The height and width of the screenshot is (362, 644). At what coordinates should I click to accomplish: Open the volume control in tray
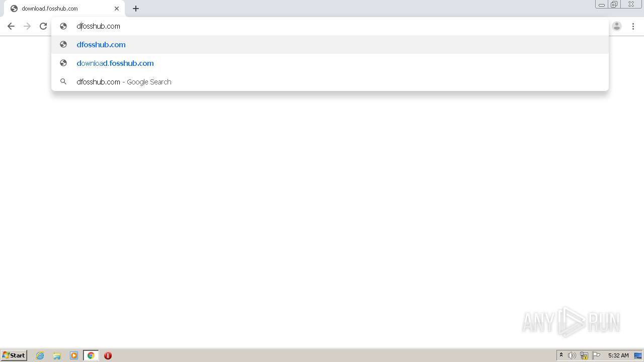(x=572, y=355)
